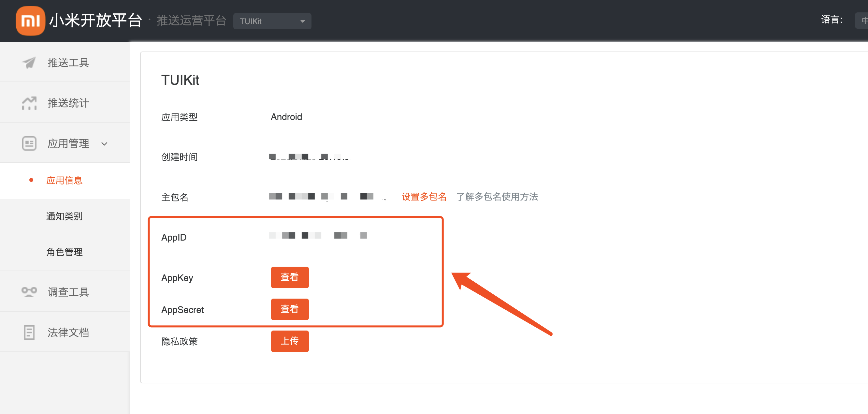The image size is (868, 414).
Task: Go to 通知类别 submenu item
Action: 65,216
